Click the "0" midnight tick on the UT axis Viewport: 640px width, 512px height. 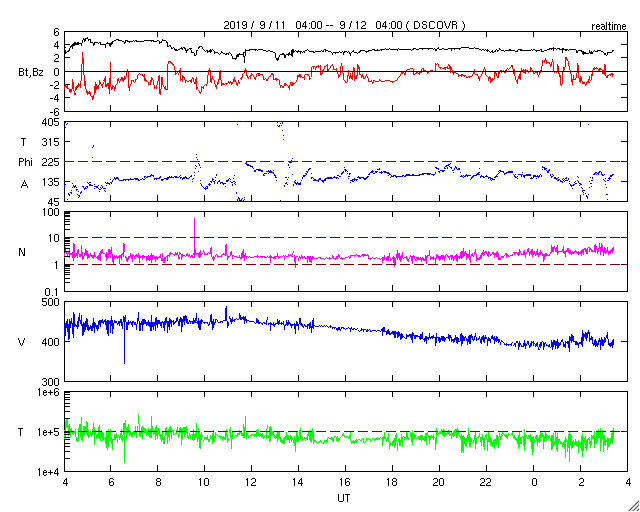point(534,482)
